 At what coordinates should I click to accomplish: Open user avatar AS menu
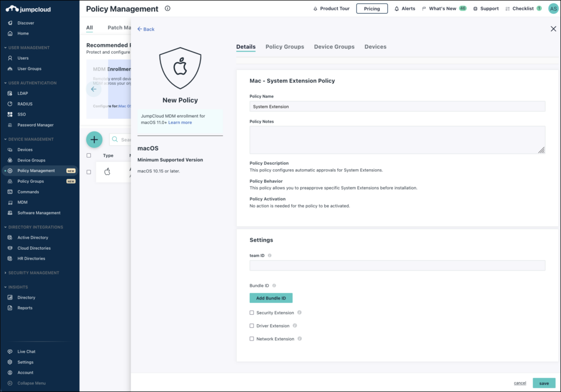pyautogui.click(x=553, y=9)
